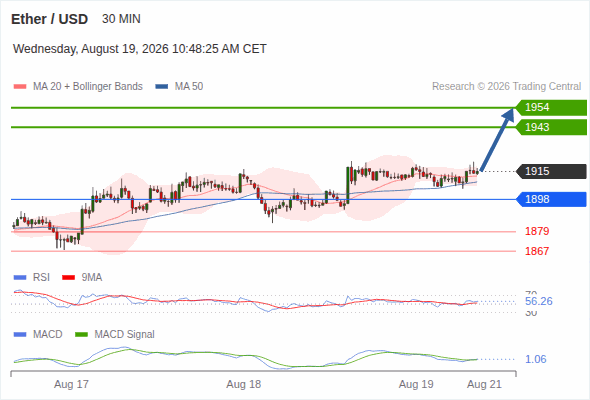The height and width of the screenshot is (400, 590).
Task: Click the 1898 blue pivot tag
Action: click(x=551, y=199)
